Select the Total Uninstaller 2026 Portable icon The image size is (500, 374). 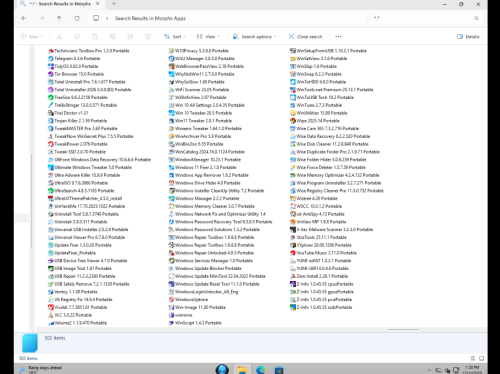click(x=51, y=90)
